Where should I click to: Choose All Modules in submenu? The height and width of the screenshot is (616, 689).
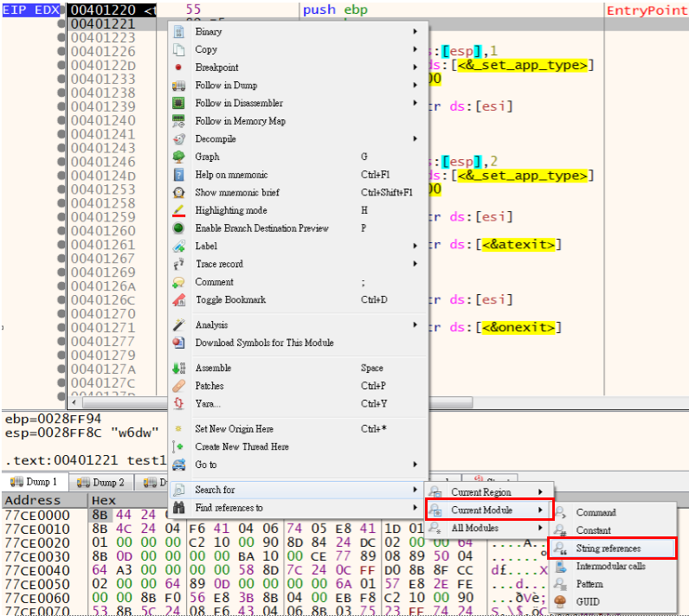[x=489, y=528]
